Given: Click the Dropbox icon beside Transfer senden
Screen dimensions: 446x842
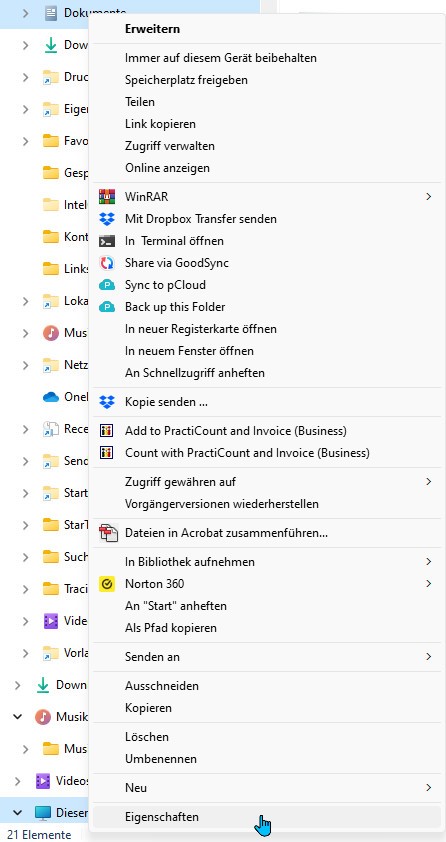Looking at the screenshot, I should [107, 219].
